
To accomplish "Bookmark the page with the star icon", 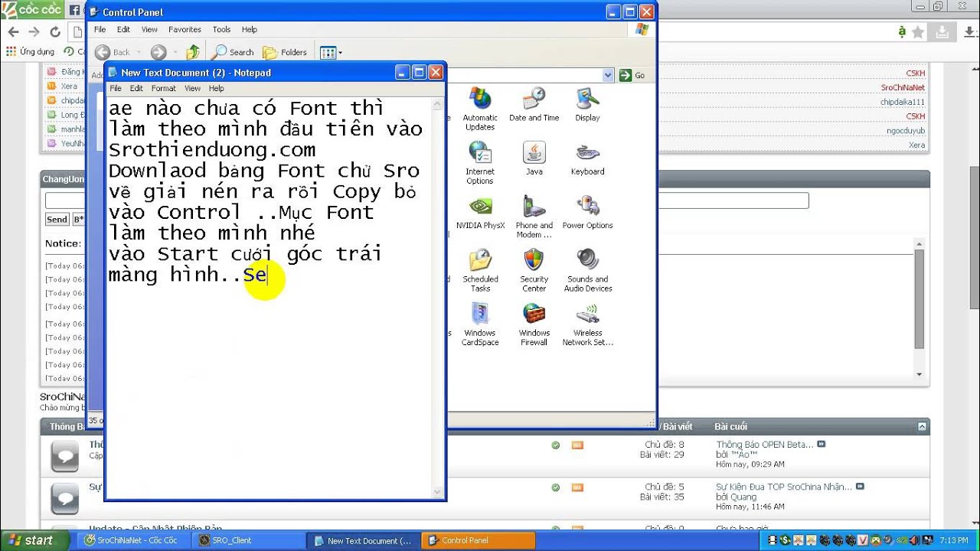I will tap(918, 31).
